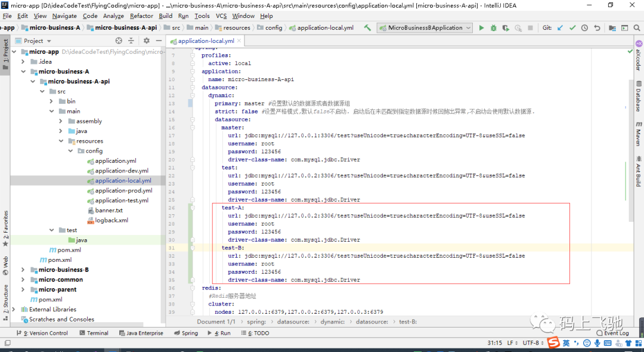
Task: Click the 31:15 caret position indicator
Action: click(494, 343)
